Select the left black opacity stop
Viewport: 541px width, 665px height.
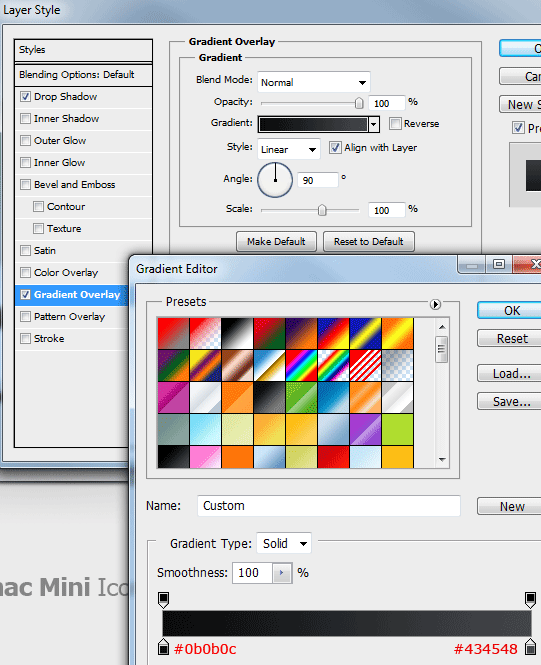[x=164, y=600]
